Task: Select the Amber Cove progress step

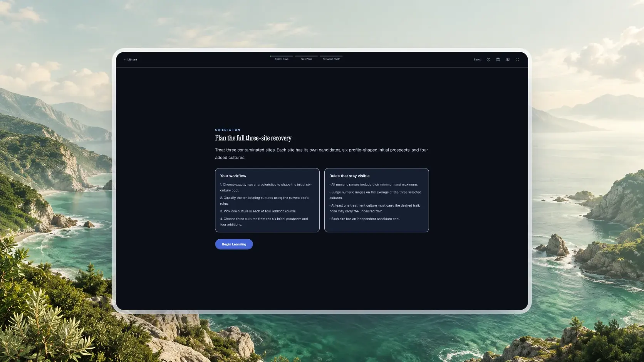Action: click(x=282, y=58)
